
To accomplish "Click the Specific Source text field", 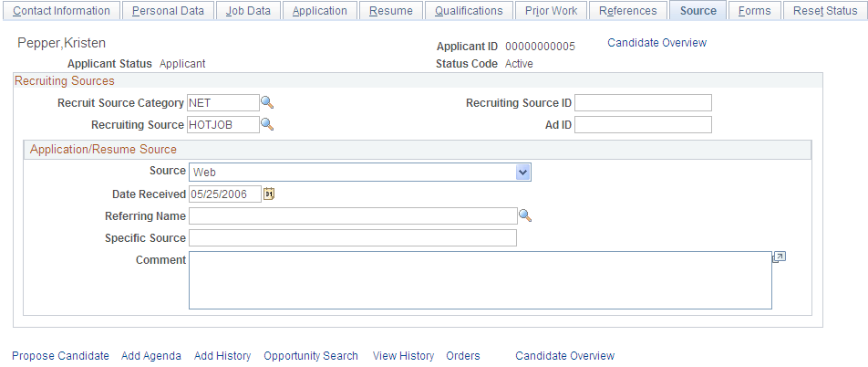I will click(x=353, y=238).
